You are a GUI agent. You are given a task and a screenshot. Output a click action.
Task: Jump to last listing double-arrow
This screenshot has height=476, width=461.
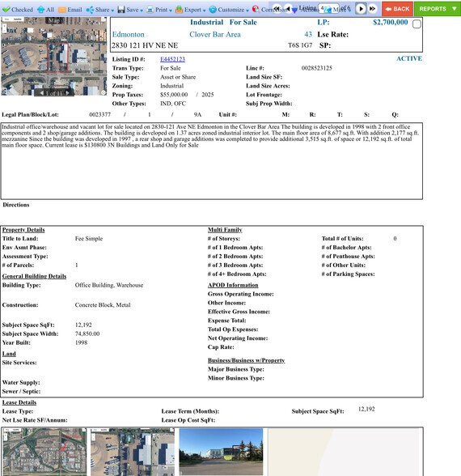372,9
